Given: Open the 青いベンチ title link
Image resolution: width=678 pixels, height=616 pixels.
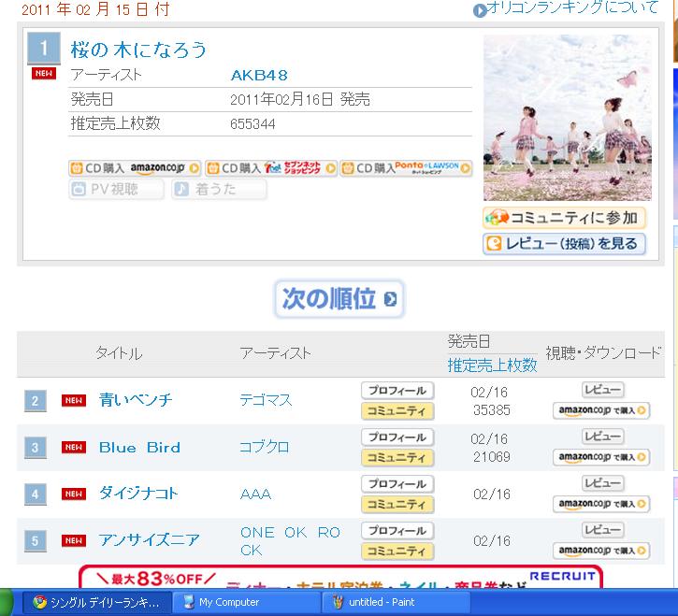Looking at the screenshot, I should 136,400.
